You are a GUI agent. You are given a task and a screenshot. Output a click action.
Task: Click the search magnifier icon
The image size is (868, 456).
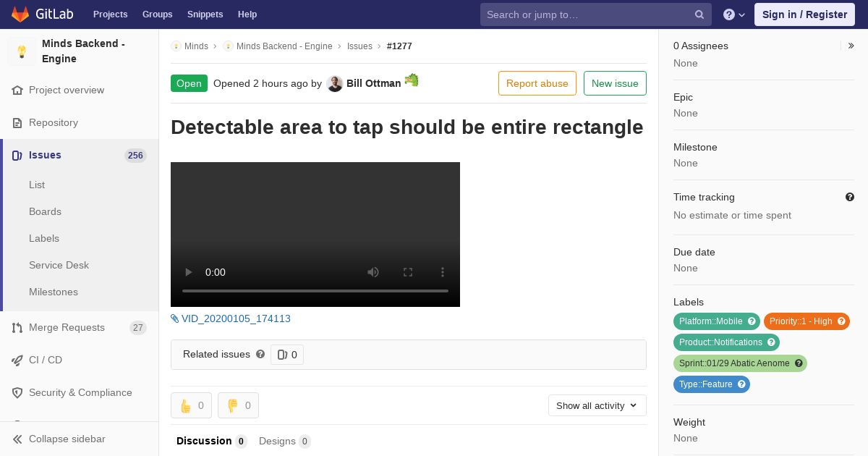coord(699,14)
